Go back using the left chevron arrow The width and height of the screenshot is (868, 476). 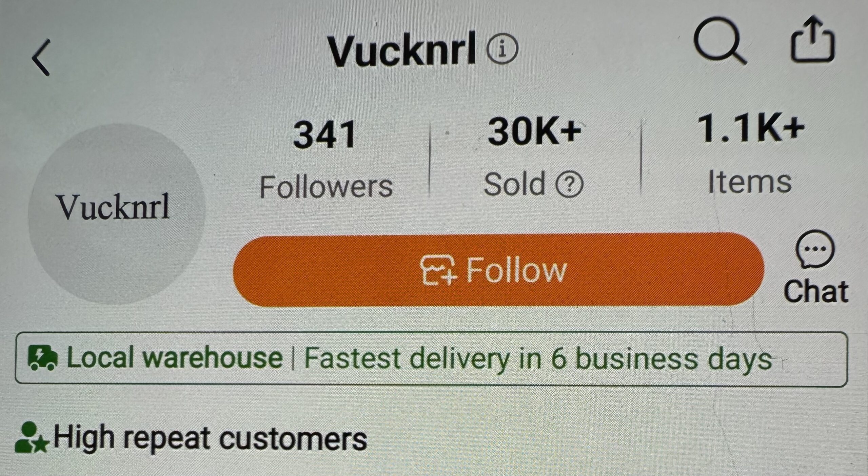coord(41,57)
